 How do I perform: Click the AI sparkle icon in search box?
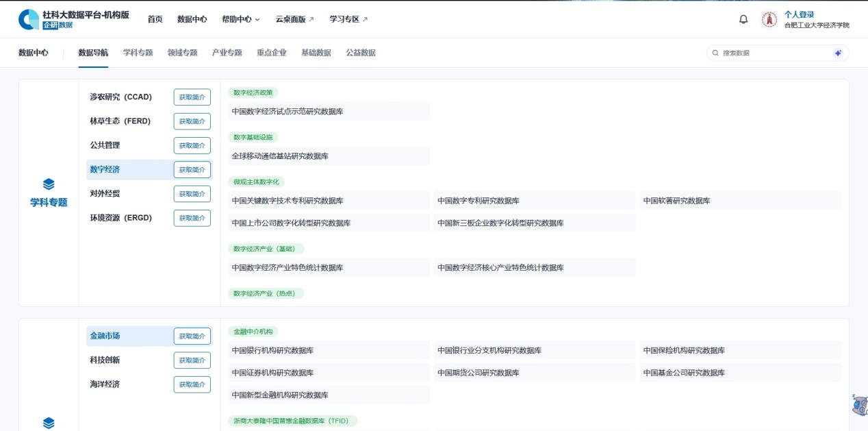tap(838, 53)
